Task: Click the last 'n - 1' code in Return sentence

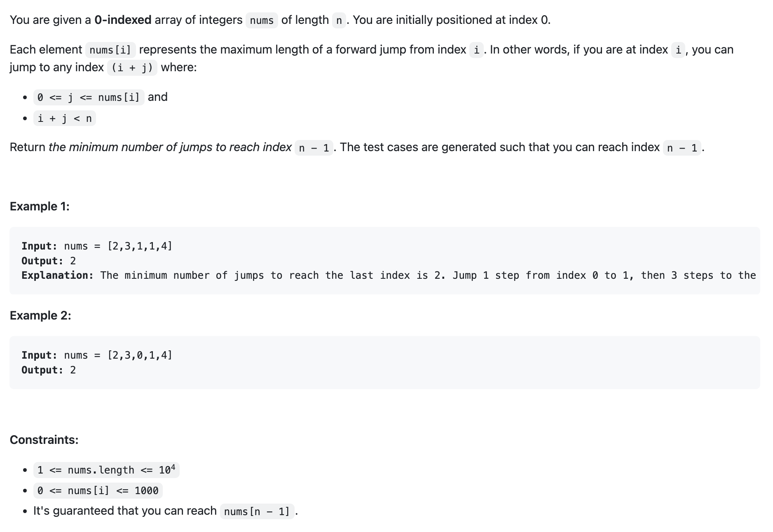Action: tap(682, 148)
